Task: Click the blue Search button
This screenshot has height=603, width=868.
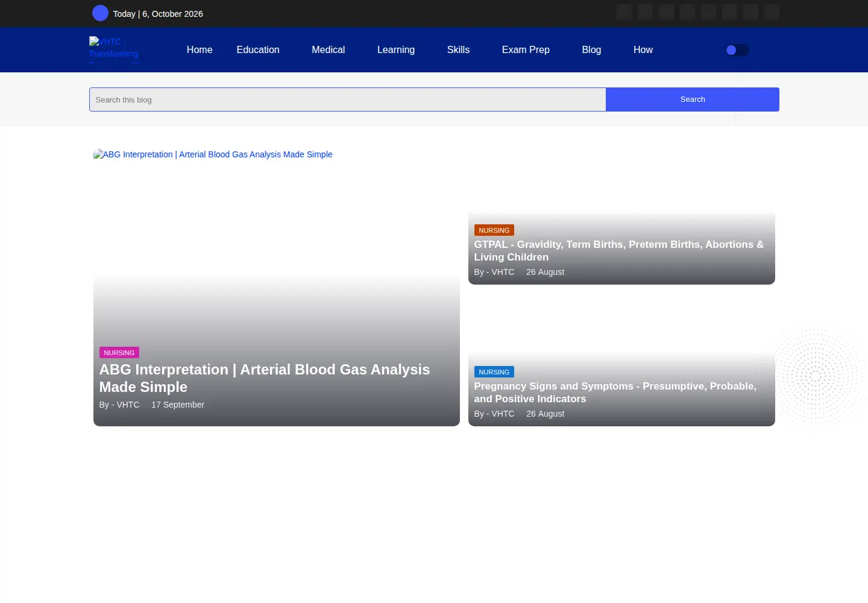Action: 693,99
